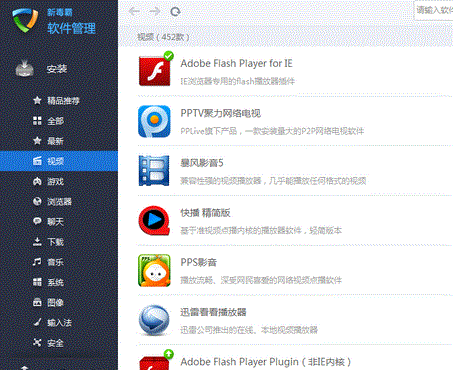Screen dimensions: 453x370
Task: Open Adobe Flash Player Plugin title
Action: (266, 362)
